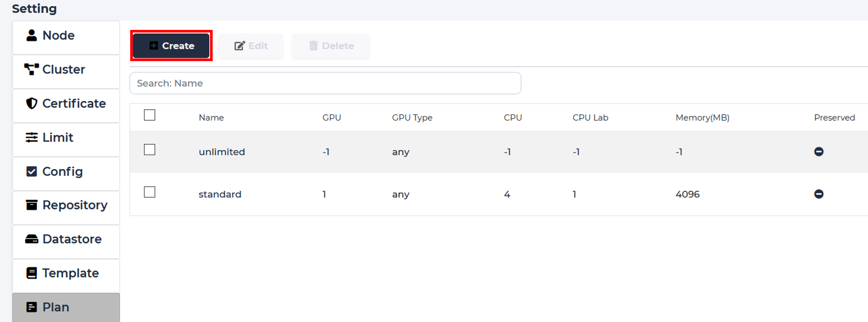Check the box for the standard plan
This screenshot has width=868, height=322.
coord(149,192)
